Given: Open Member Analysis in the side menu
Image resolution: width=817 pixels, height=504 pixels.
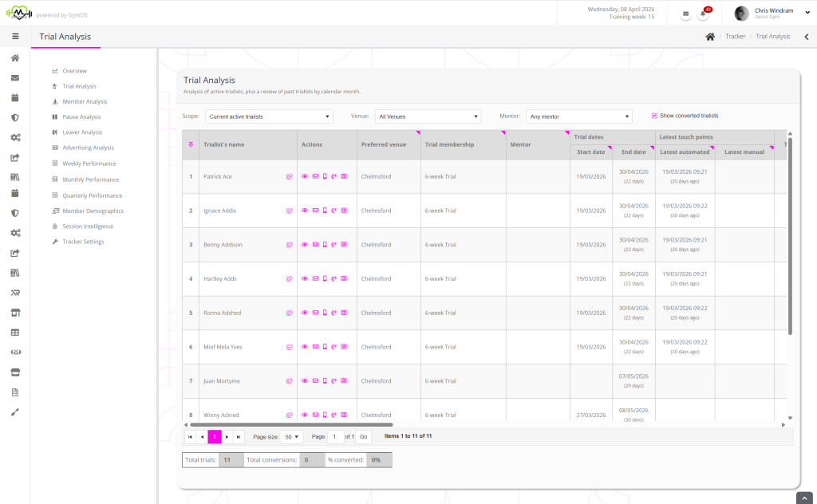Looking at the screenshot, I should [x=85, y=102].
